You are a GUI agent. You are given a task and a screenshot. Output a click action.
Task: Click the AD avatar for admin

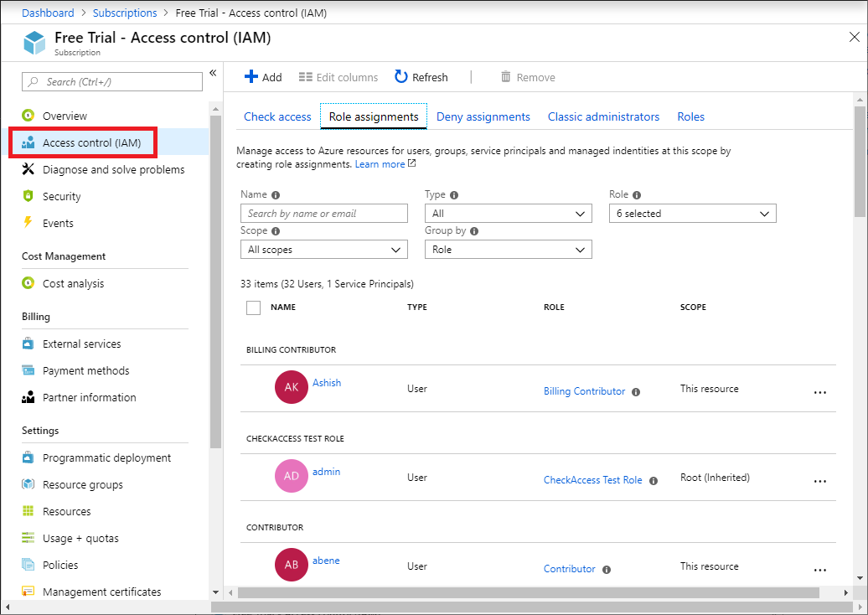[292, 476]
